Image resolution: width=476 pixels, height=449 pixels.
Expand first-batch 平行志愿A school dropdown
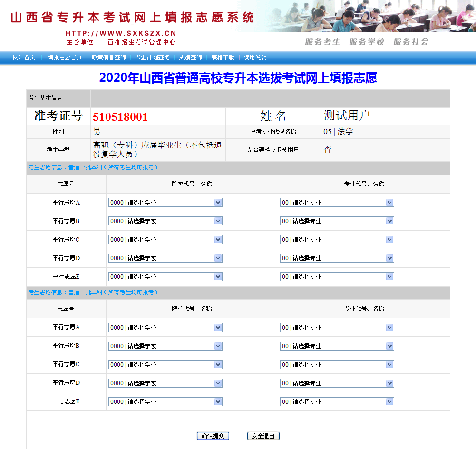tap(165, 203)
